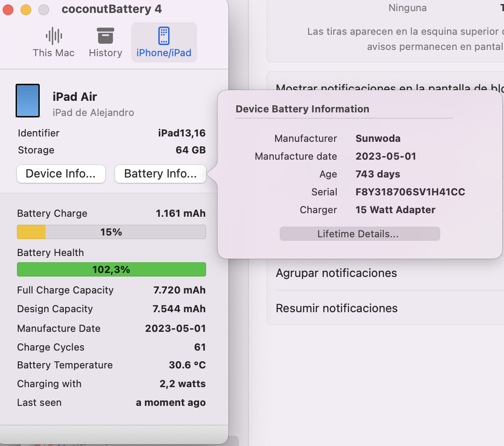Select the 743 days age value
Image resolution: width=504 pixels, height=446 pixels.
378,174
